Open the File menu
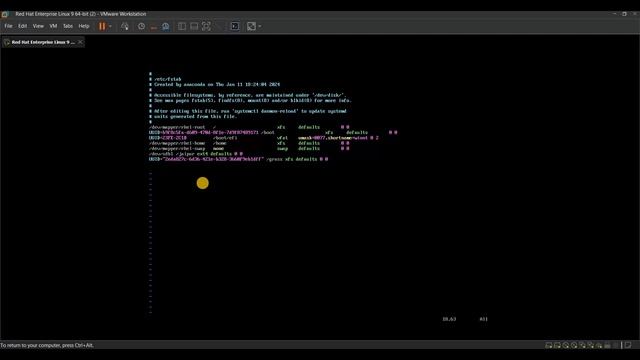The width and height of the screenshot is (640, 360). (x=8, y=26)
